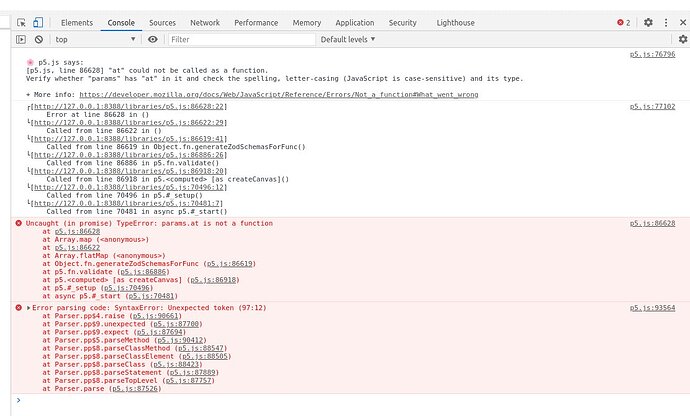Click the 'p5.js says:' message text
The height and width of the screenshot is (416, 690).
coord(61,63)
